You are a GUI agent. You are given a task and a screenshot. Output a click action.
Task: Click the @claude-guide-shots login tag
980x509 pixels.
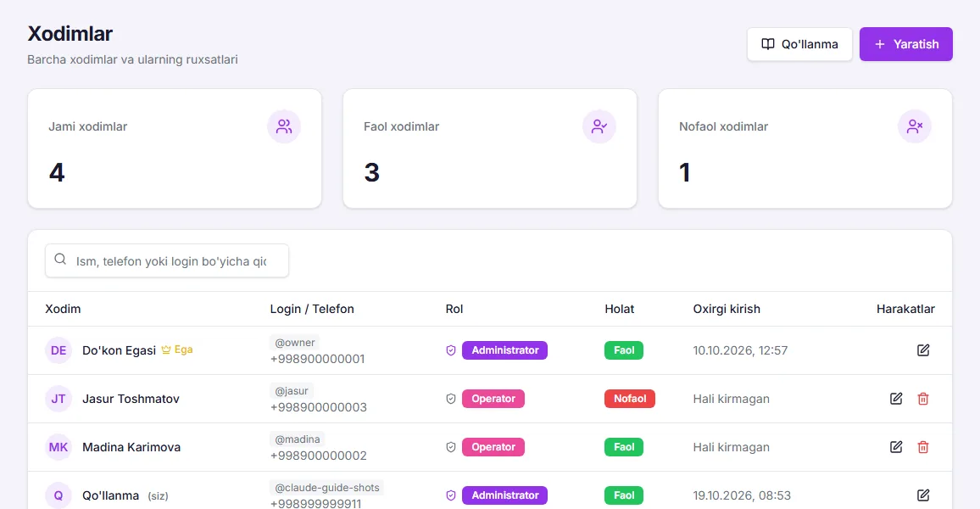327,488
